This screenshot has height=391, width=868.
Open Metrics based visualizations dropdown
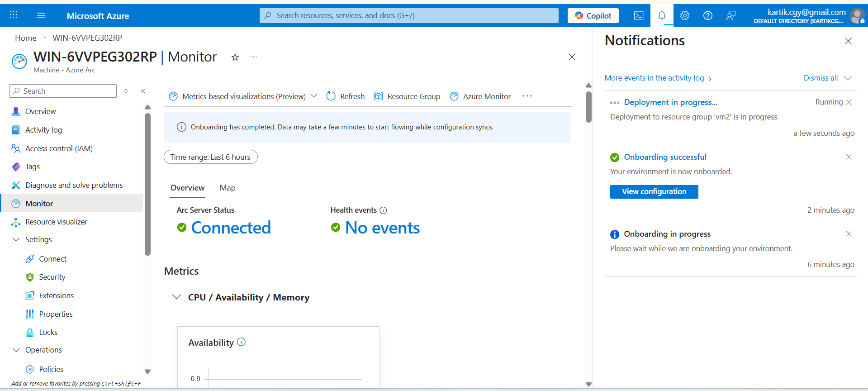243,96
